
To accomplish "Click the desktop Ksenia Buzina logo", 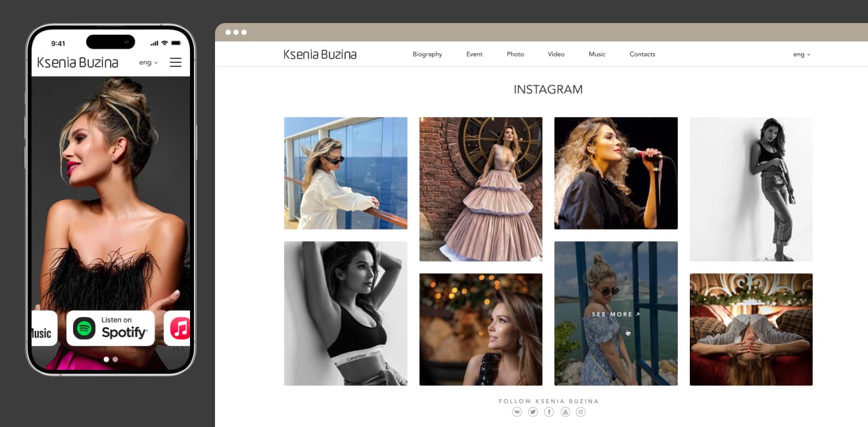I will click(x=320, y=55).
